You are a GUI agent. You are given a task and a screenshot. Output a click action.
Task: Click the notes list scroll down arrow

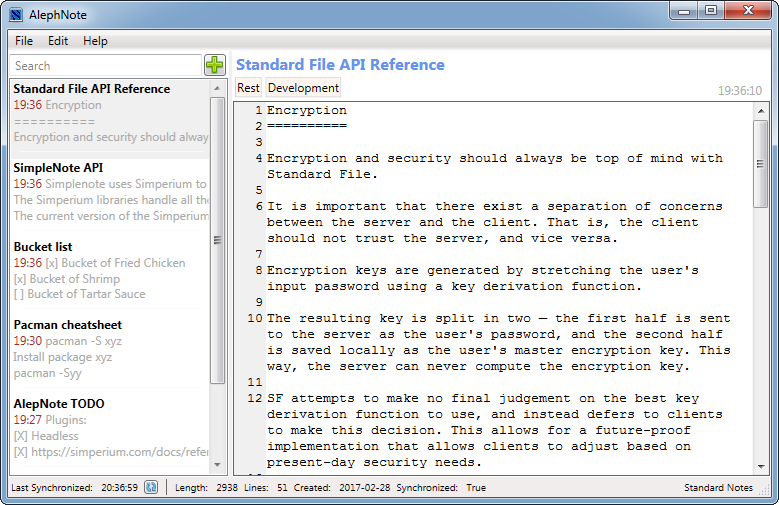point(218,466)
